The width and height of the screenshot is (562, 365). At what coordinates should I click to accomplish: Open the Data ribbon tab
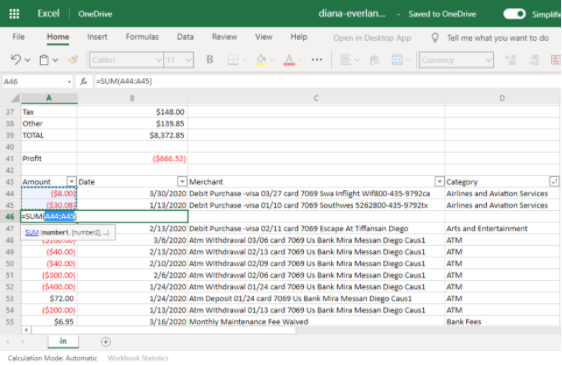185,37
